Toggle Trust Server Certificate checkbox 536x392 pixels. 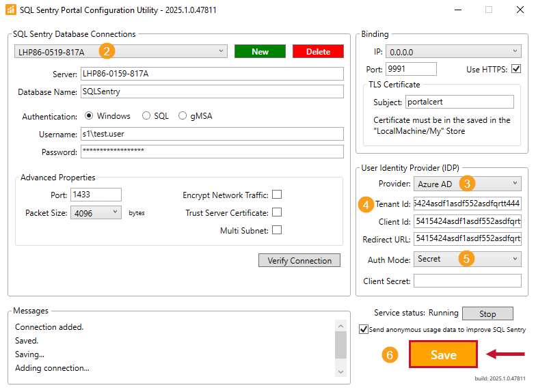point(277,212)
